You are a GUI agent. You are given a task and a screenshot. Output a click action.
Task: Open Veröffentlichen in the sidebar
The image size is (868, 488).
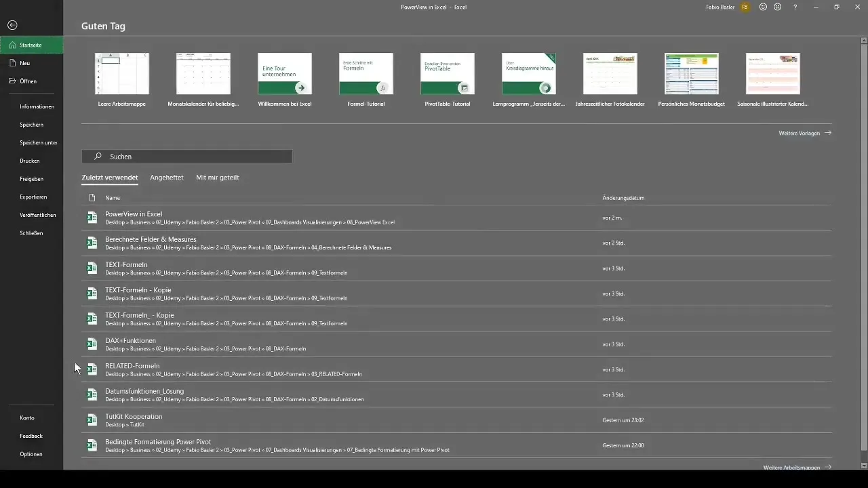pyautogui.click(x=38, y=215)
